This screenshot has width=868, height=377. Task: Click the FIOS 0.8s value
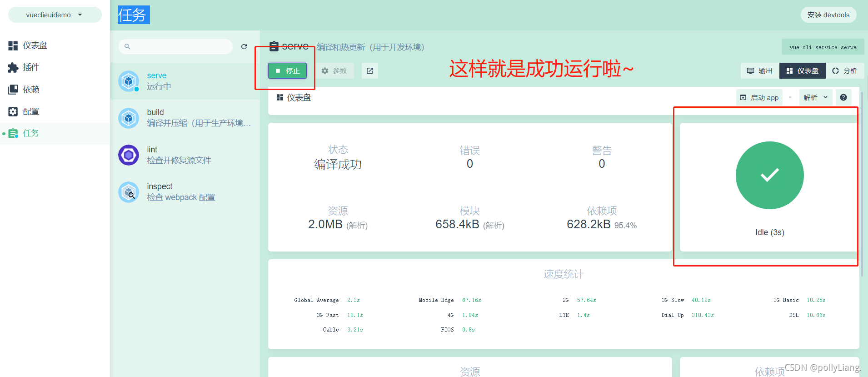pos(469,330)
